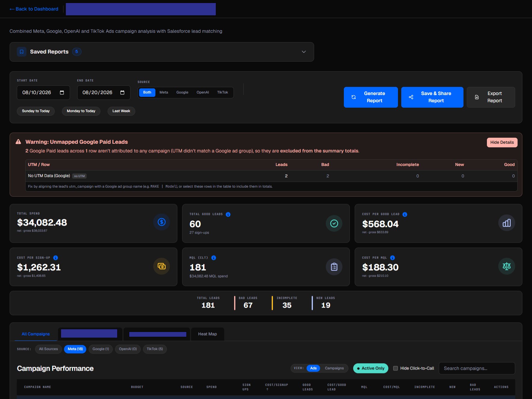532x399 pixels.
Task: Tick the Hide Click-to-Call checkbox
Action: tap(396, 368)
